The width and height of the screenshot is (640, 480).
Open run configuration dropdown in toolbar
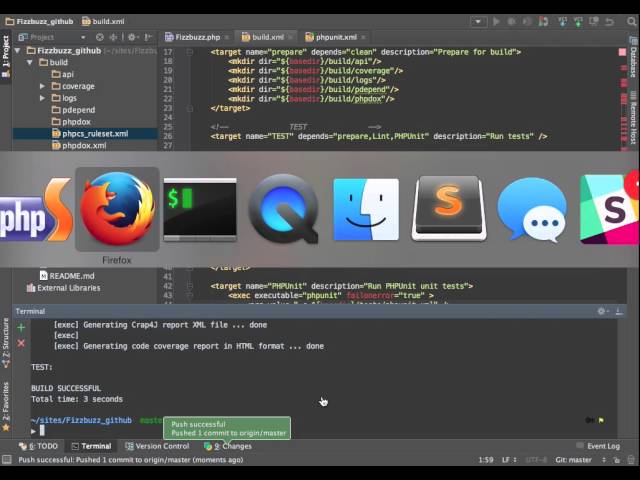tap(478, 21)
